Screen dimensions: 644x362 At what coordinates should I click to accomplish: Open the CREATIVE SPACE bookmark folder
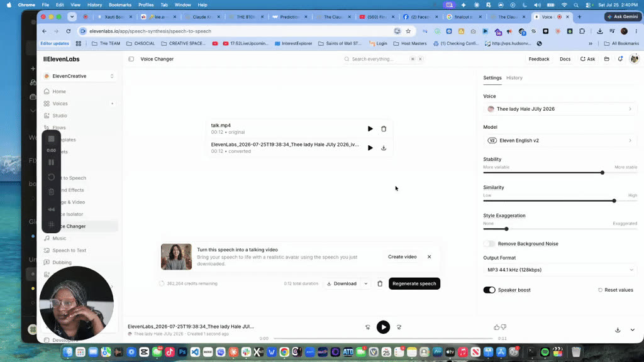coord(183,43)
